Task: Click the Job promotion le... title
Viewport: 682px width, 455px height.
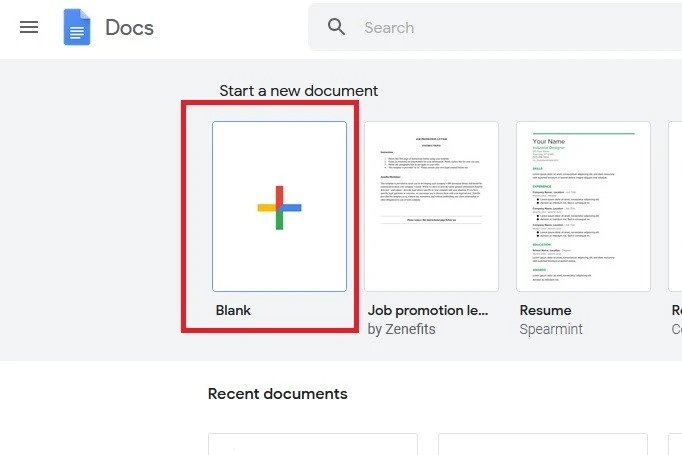Action: pos(428,310)
